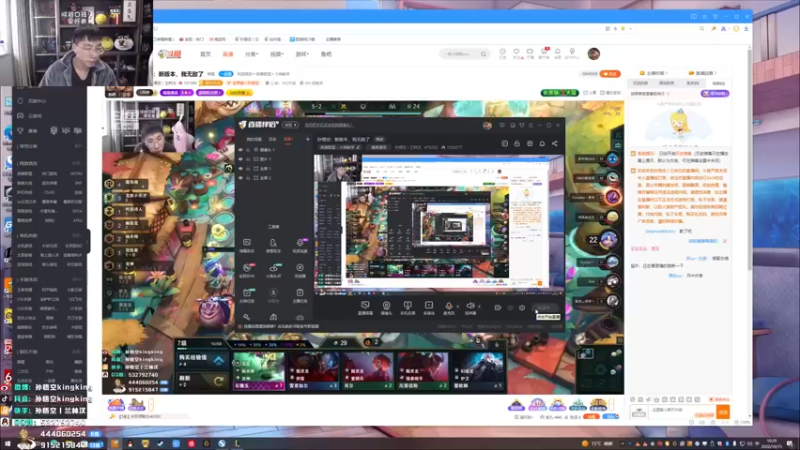Toggle lock icon of 全屏2 source row

(248, 178)
